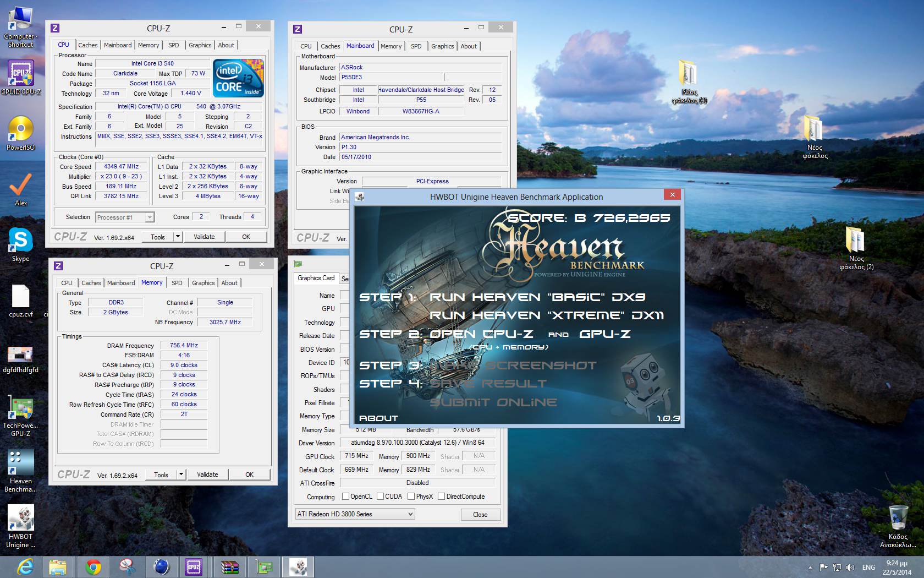
Task: Open File Explorer from the taskbar
Action: pos(58,567)
